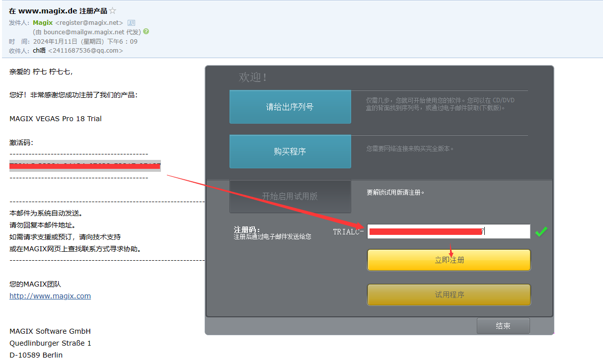Click the bounce@mailgw.magix.net relay address
Screen dimensions: 603x364
[x=84, y=32]
